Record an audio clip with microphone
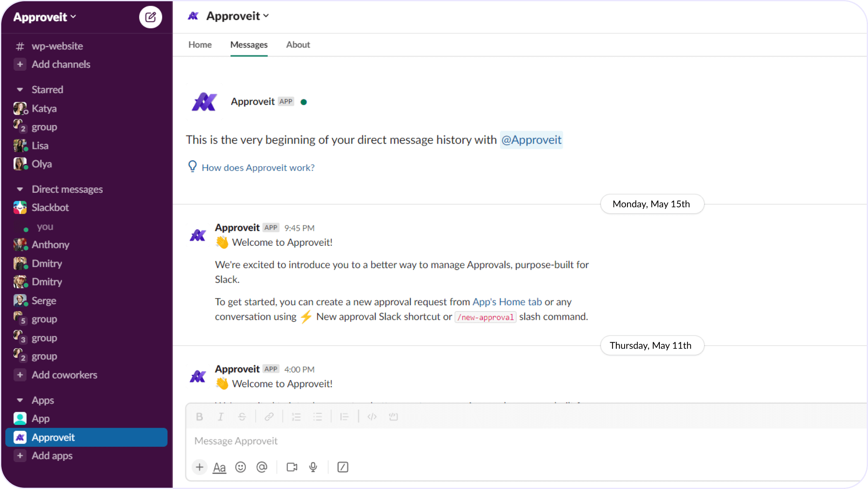Viewport: 868px width, 489px height. tap(313, 467)
